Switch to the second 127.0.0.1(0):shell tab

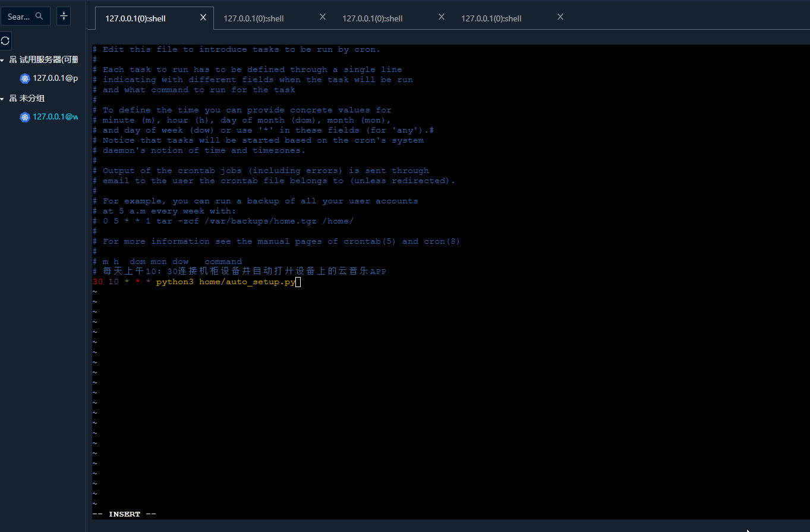pos(254,18)
